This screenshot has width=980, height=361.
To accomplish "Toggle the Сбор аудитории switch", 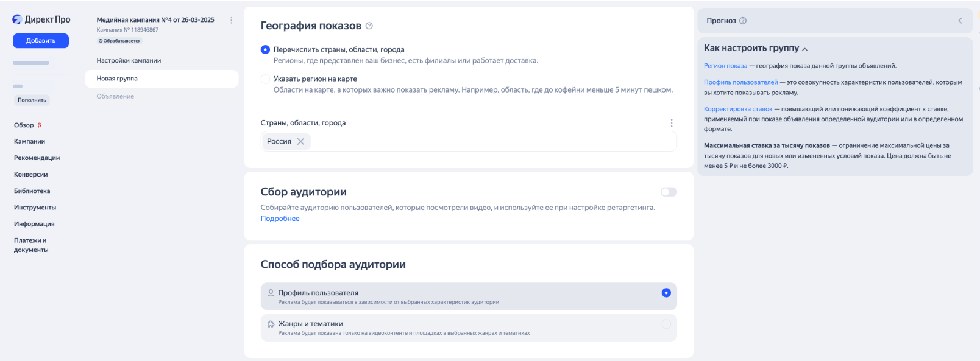I will (669, 192).
